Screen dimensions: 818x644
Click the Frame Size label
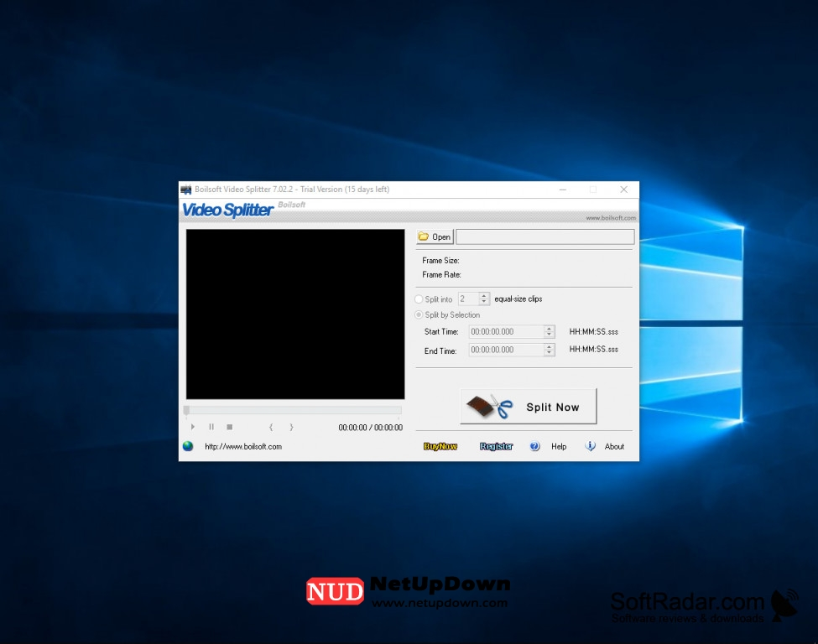click(440, 260)
